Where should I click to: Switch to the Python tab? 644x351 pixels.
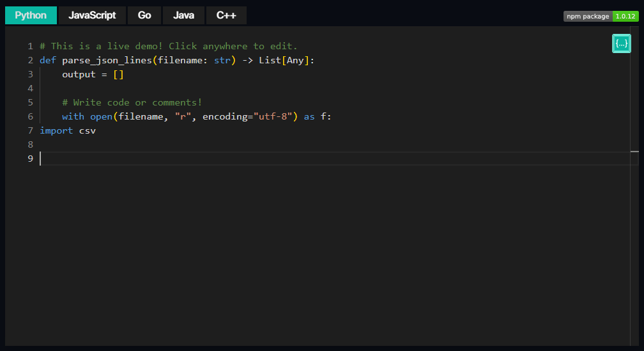pos(31,15)
